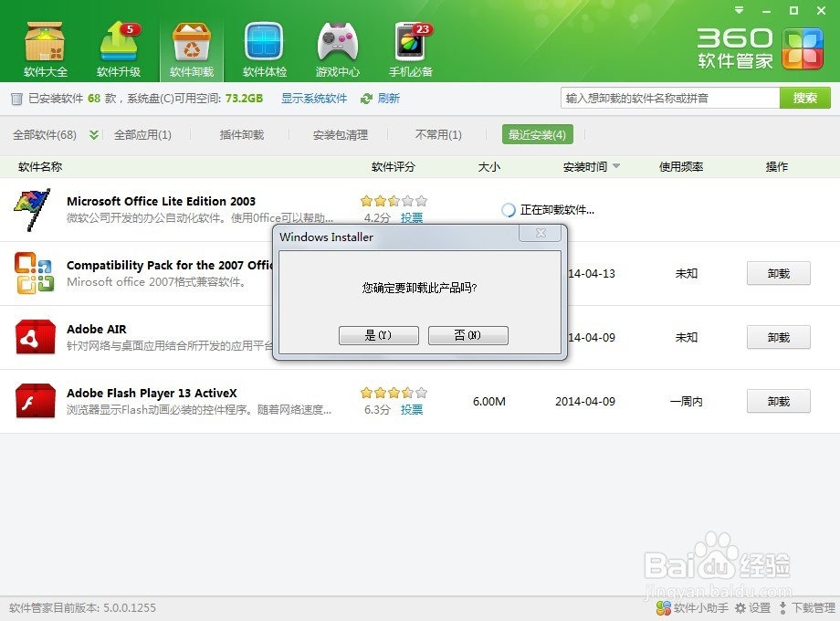Click 显示系统软件 link
840x621 pixels.
pos(314,99)
